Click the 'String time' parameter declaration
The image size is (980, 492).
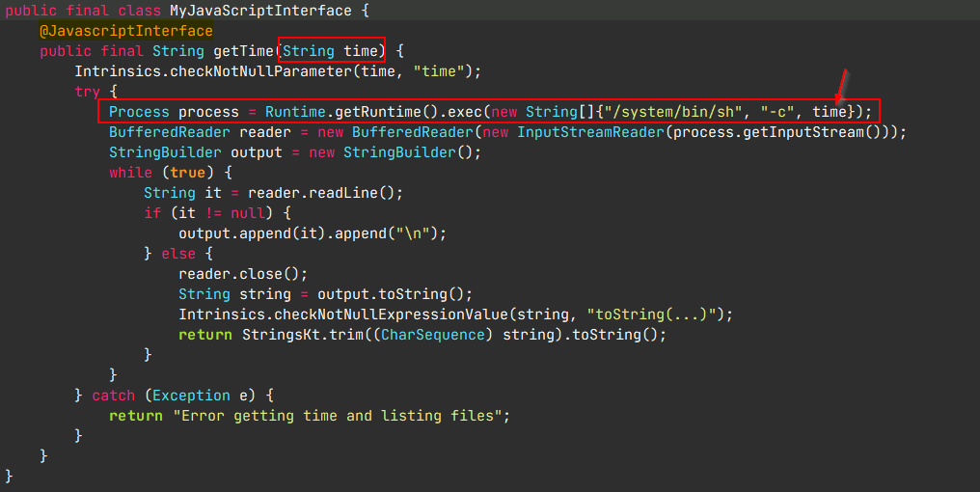(331, 51)
